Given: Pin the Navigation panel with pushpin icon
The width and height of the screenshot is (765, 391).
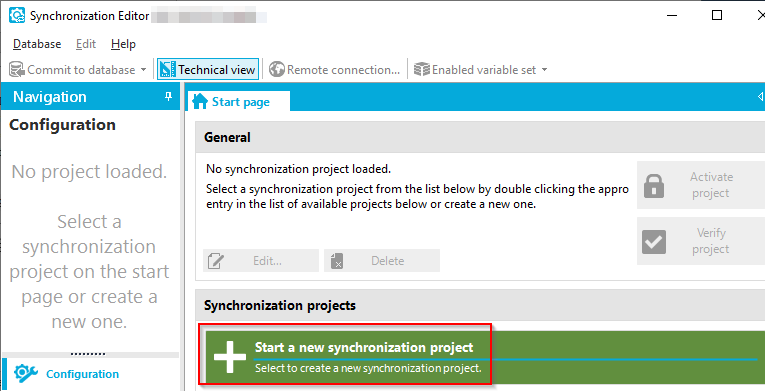Looking at the screenshot, I should point(168,97).
